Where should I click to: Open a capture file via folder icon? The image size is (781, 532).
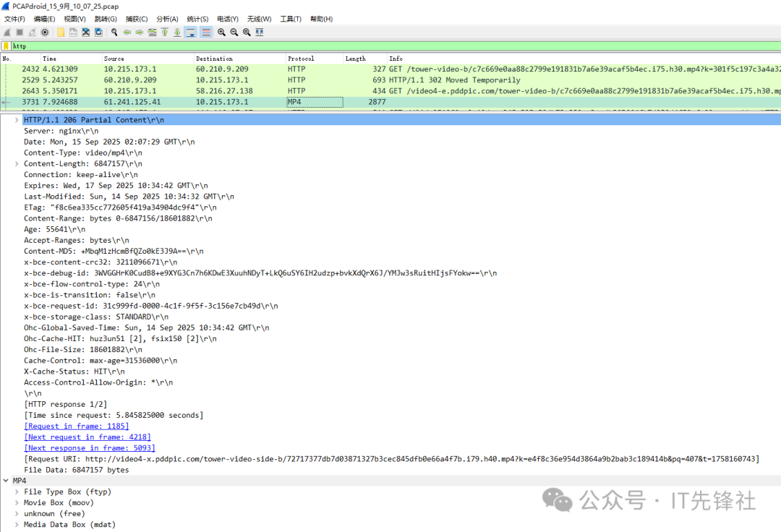[x=61, y=33]
